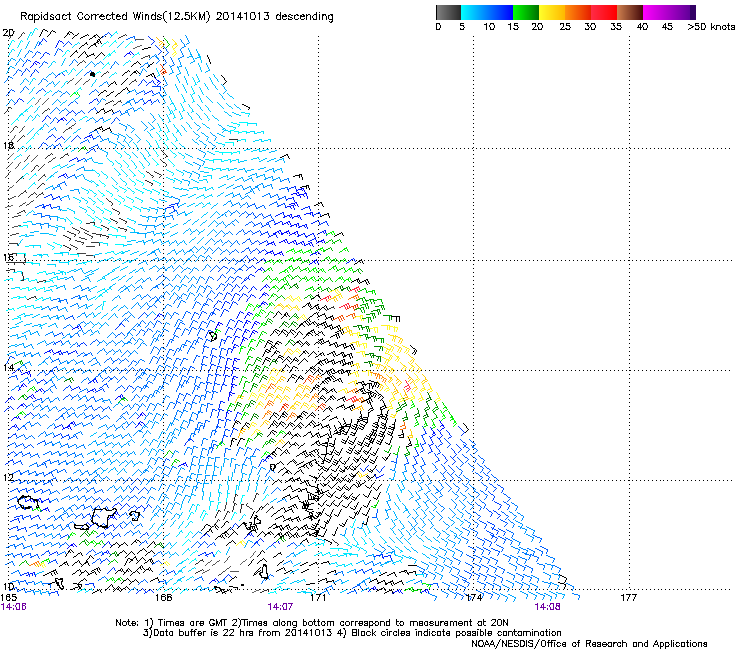
Task: Click the purple time label 14:06
Action: (x=14, y=607)
